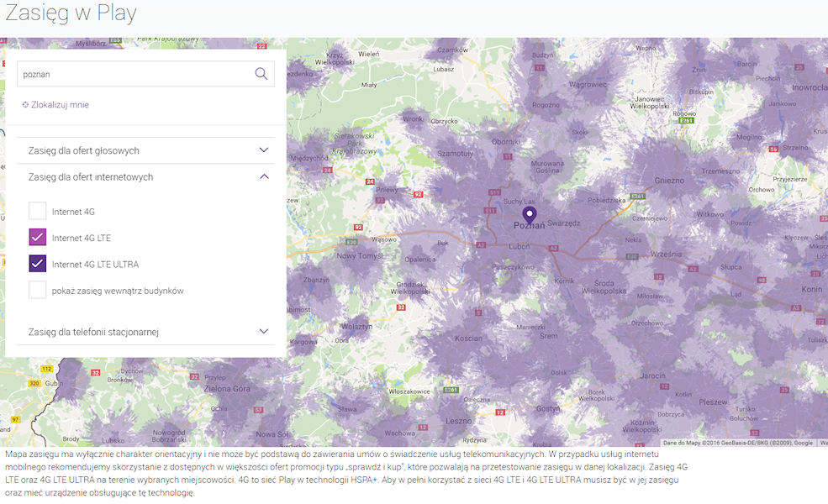Click the Pleszew label on the map
Viewport: 828px width, 504px height.
pos(713,402)
